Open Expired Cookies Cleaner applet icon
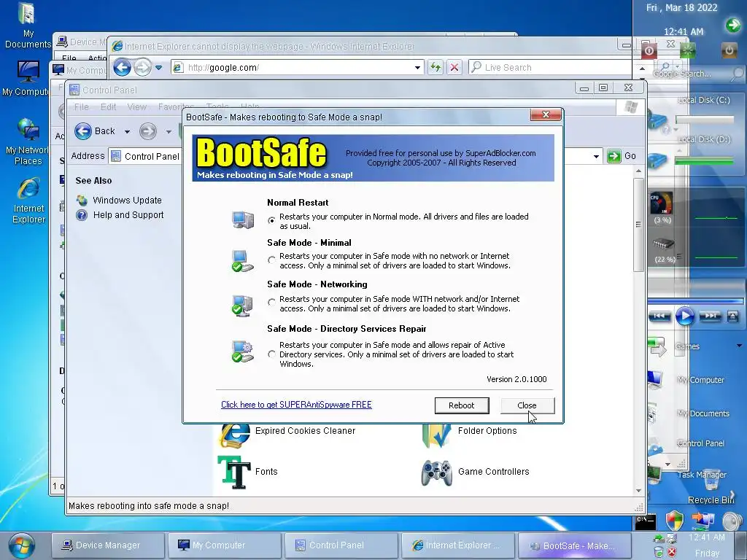 point(234,435)
